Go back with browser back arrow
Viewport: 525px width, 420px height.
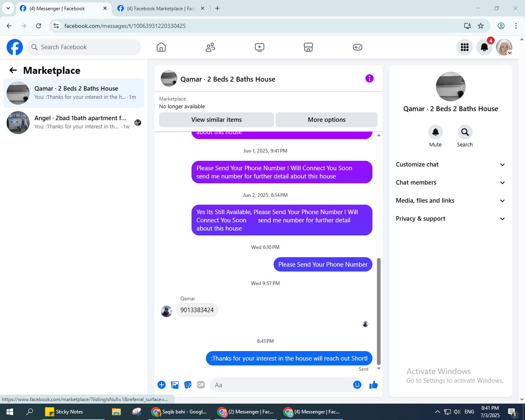(x=9, y=26)
